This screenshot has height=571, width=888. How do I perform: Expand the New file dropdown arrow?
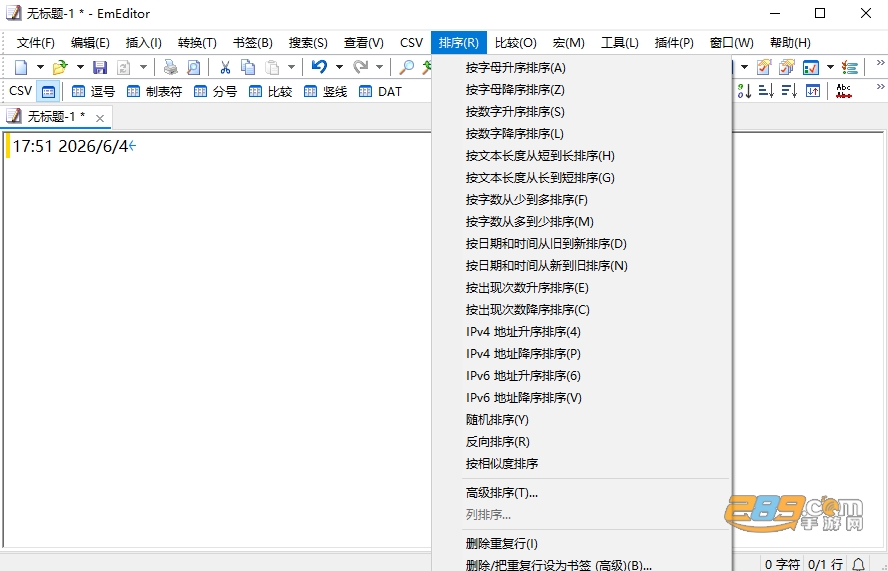pos(40,67)
